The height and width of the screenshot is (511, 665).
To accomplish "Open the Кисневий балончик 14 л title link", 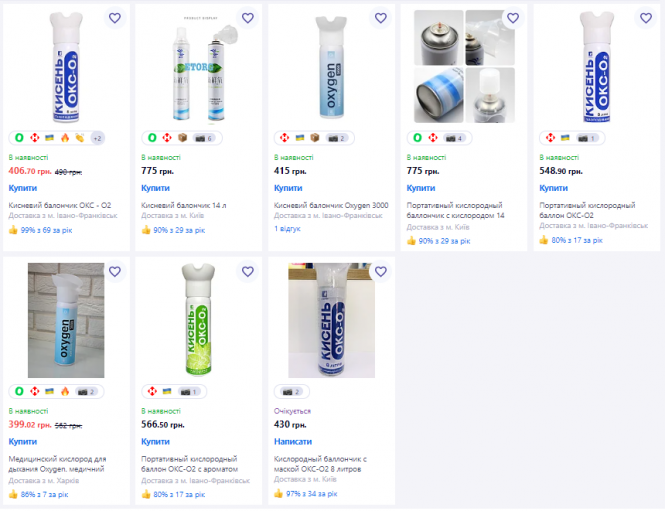I will point(184,204).
